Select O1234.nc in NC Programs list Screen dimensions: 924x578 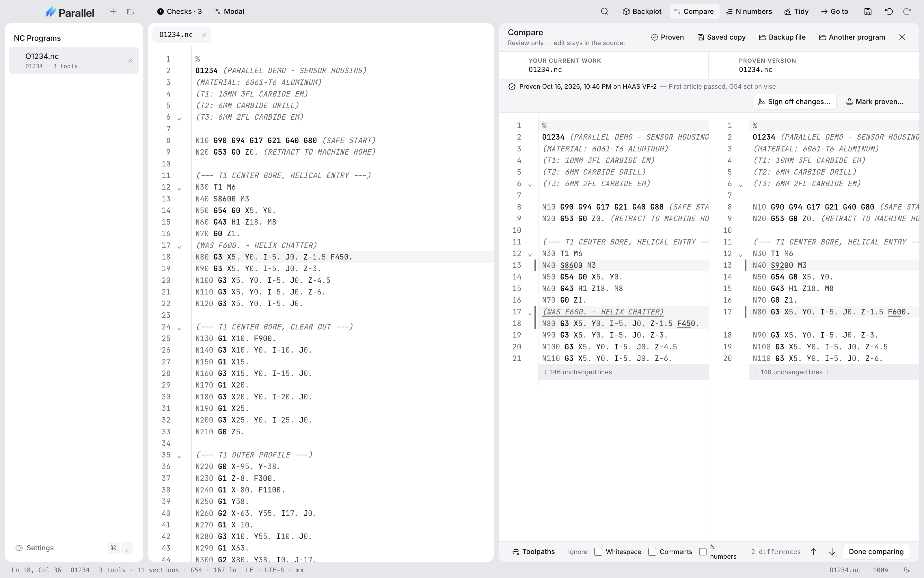coord(74,60)
